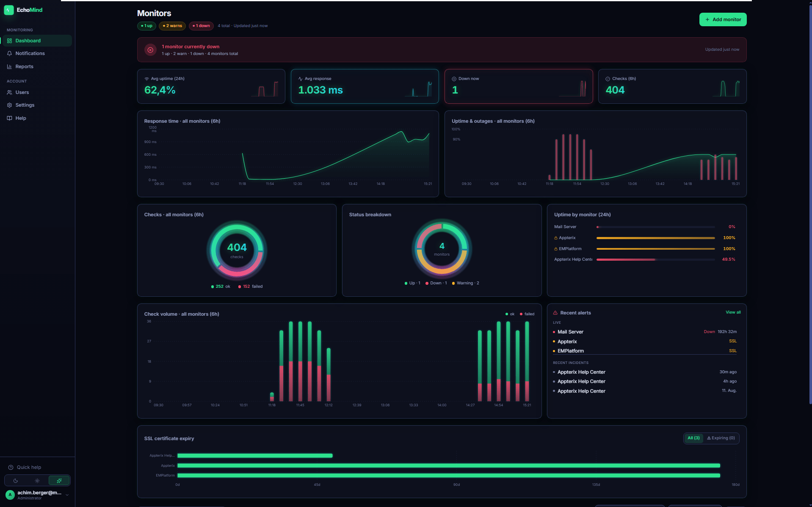
Task: Open Settings via the gear icon
Action: 9,105
